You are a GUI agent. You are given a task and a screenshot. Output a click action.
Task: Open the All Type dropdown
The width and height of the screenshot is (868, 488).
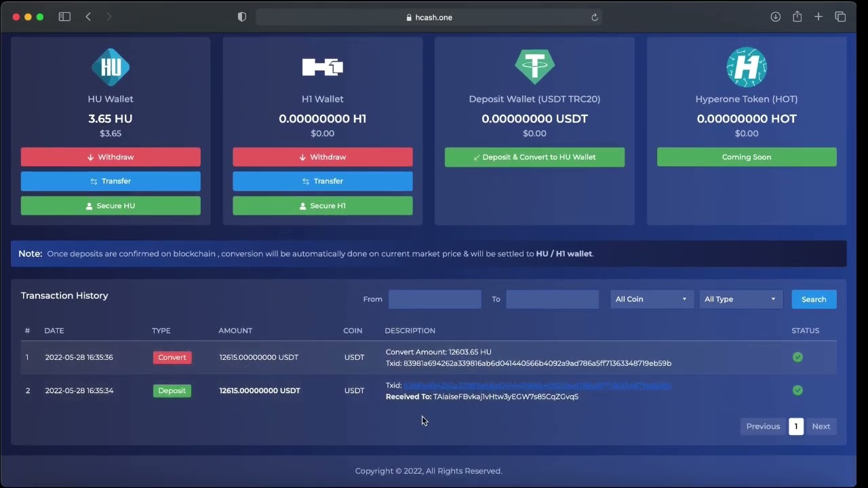(741, 299)
